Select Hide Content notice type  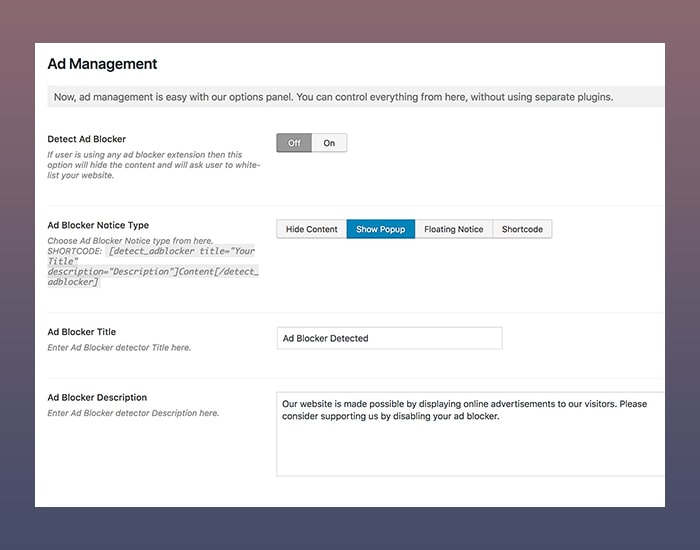pos(312,229)
